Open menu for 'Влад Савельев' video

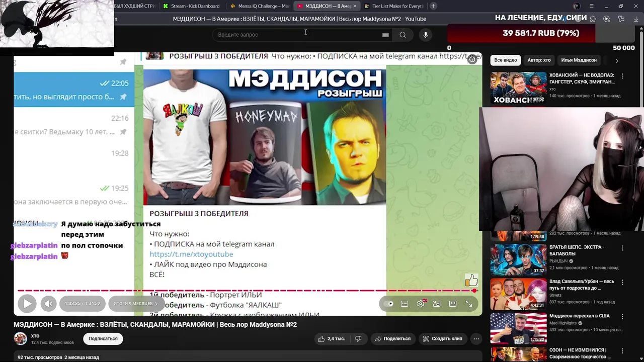click(x=622, y=283)
